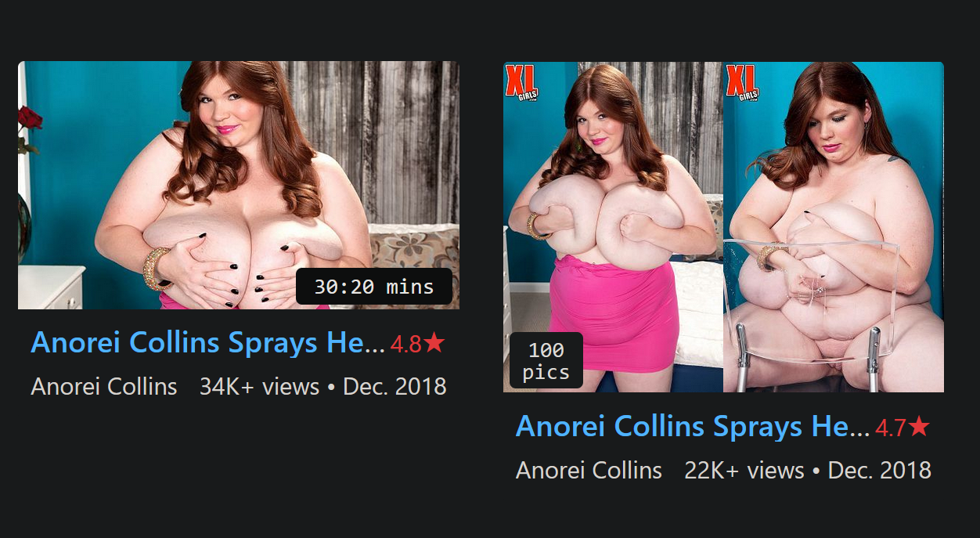This screenshot has width=980, height=538.
Task: Select the left photo in the gallery preview
Action: [613, 227]
